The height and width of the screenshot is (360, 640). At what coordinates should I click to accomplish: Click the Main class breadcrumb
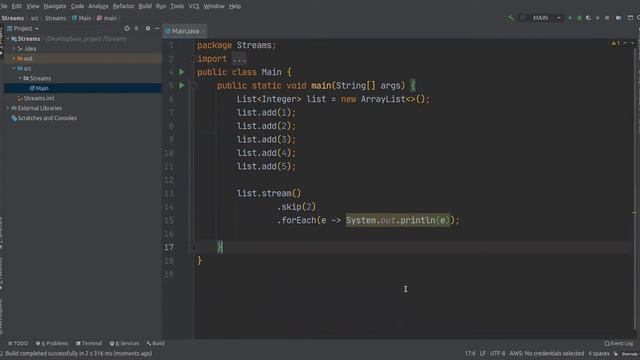coord(82,18)
